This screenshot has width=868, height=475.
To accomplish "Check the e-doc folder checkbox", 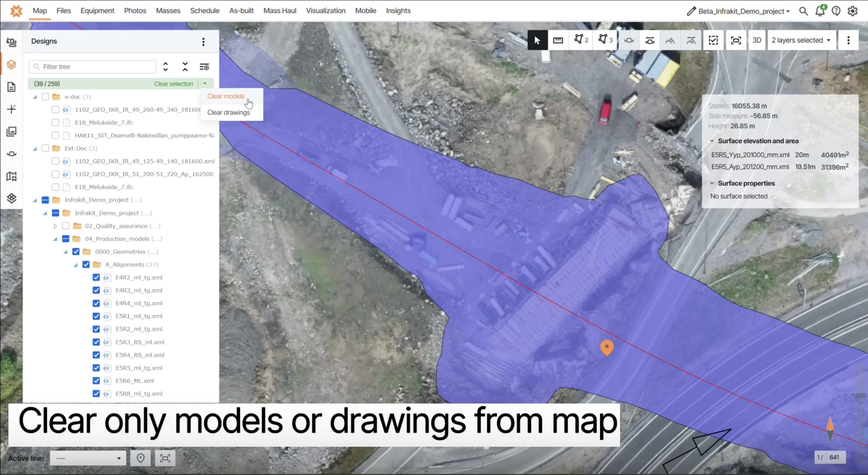I will 45,97.
